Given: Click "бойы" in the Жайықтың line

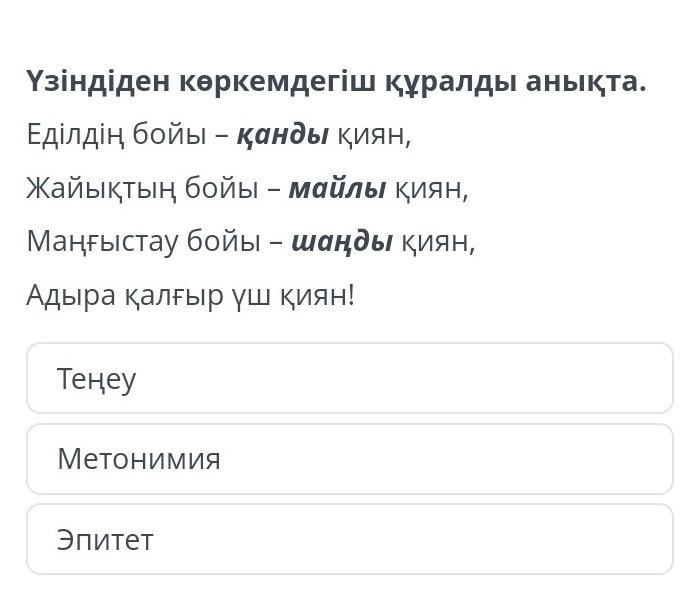Looking at the screenshot, I should [219, 188].
